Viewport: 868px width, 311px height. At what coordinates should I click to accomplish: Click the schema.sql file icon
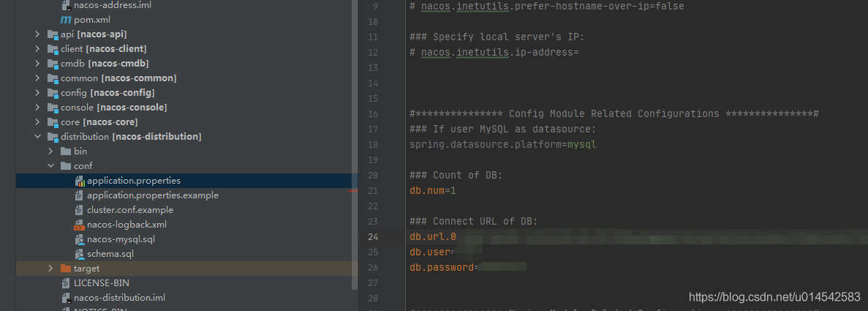tap(78, 255)
